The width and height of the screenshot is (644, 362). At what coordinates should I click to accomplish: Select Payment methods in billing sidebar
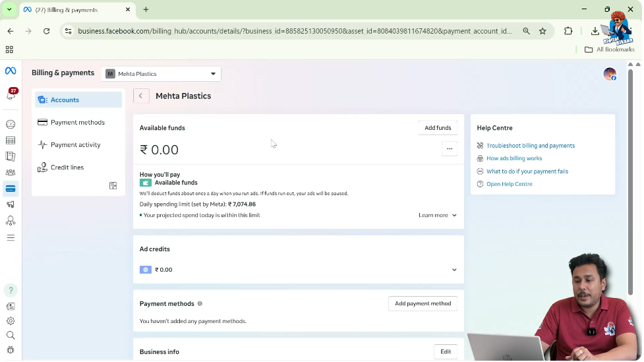(x=78, y=123)
